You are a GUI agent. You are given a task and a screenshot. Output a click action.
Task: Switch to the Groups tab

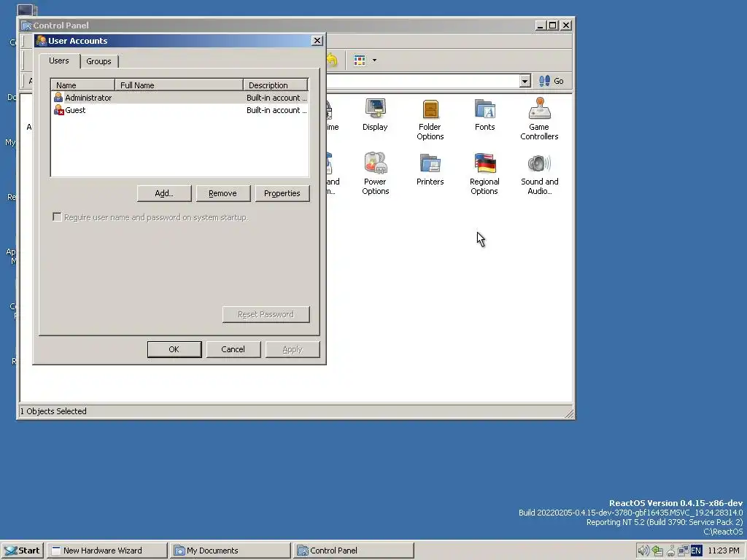[98, 61]
